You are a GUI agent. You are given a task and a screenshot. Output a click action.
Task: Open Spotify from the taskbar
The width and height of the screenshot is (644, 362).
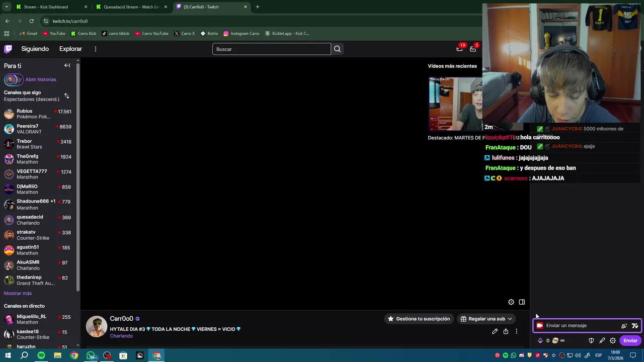click(x=41, y=355)
